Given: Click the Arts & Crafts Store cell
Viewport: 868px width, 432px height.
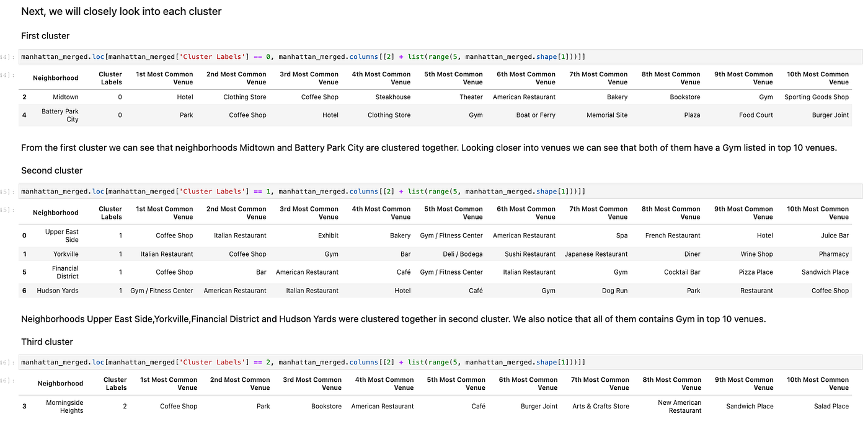Looking at the screenshot, I should click(600, 407).
